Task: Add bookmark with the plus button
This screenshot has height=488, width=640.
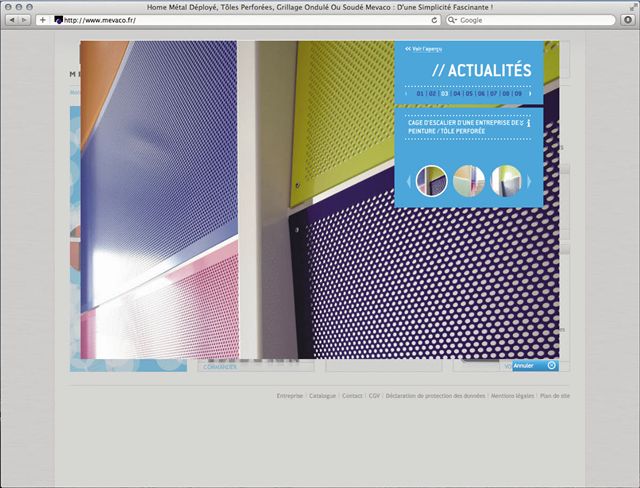Action: [x=42, y=20]
